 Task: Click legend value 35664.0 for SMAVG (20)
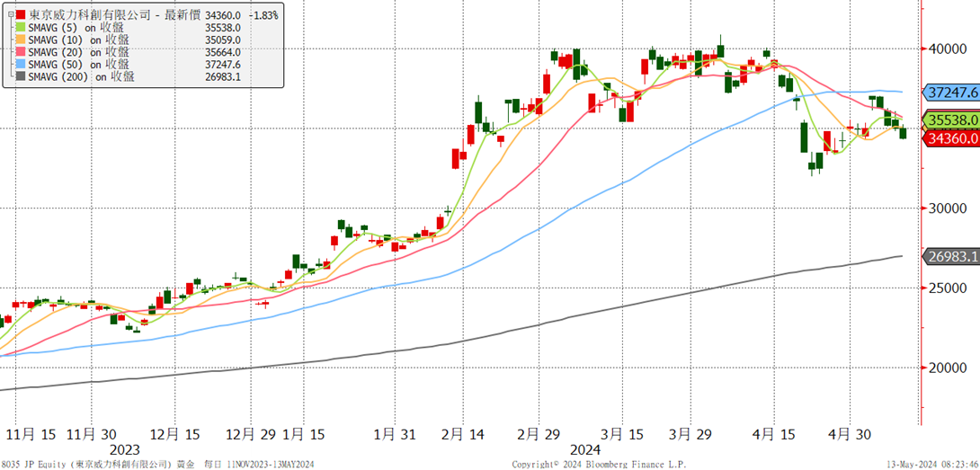click(222, 52)
